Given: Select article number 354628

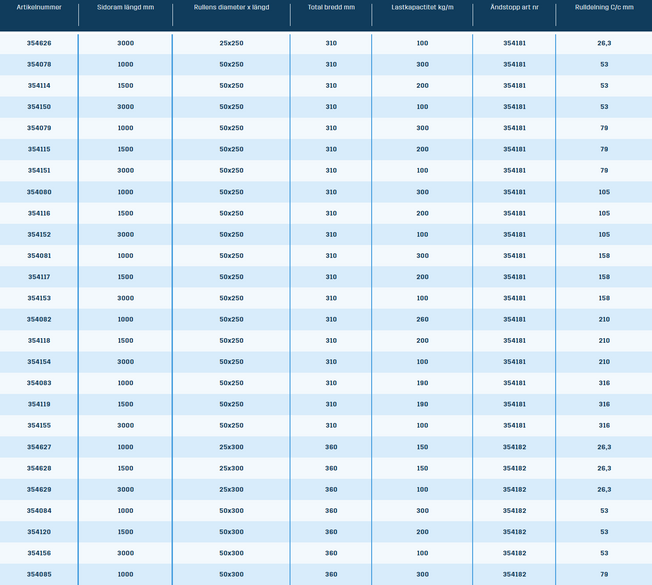Looking at the screenshot, I should point(39,468).
